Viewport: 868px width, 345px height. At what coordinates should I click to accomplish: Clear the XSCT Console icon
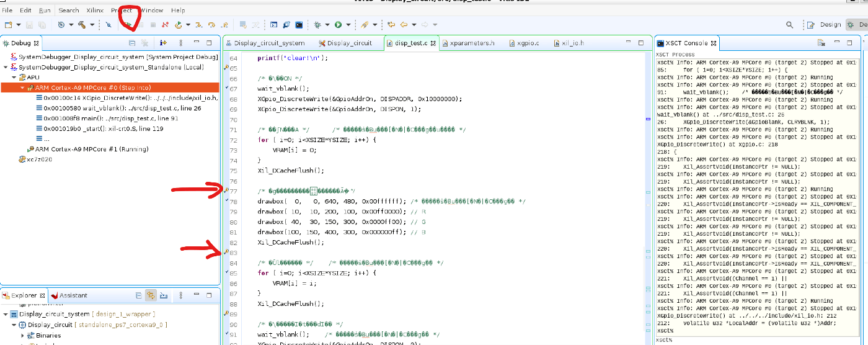point(821,43)
